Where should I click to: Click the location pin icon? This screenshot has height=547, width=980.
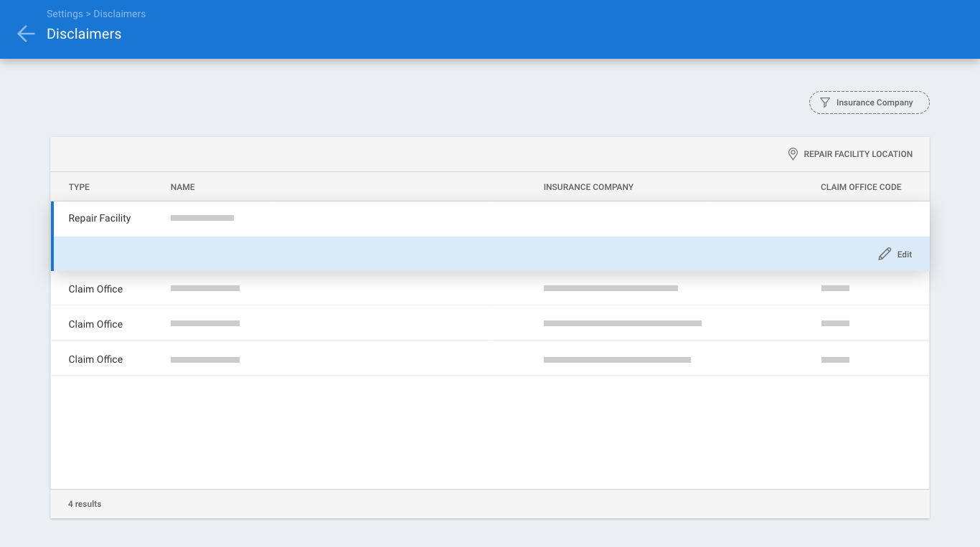click(x=793, y=154)
